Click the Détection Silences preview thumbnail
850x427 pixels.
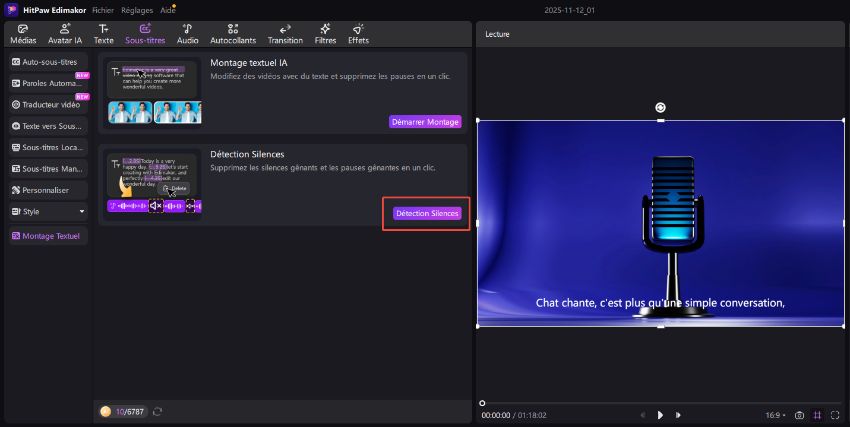[154, 184]
